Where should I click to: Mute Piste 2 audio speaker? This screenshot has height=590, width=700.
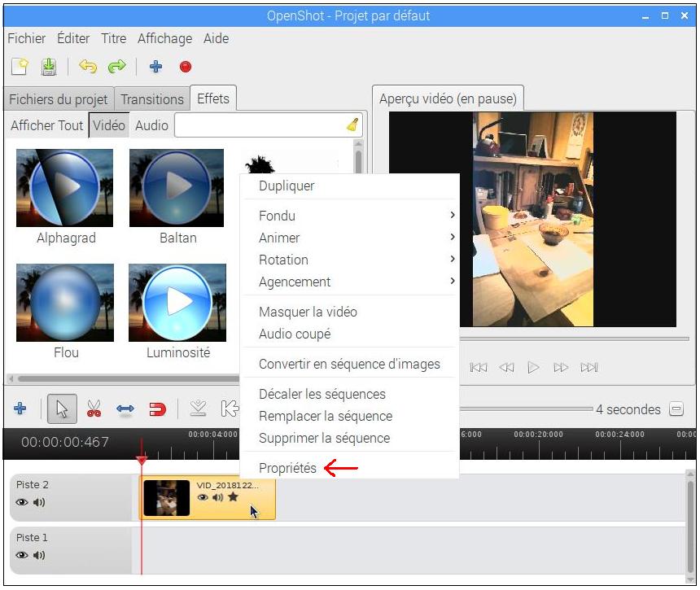(39, 502)
